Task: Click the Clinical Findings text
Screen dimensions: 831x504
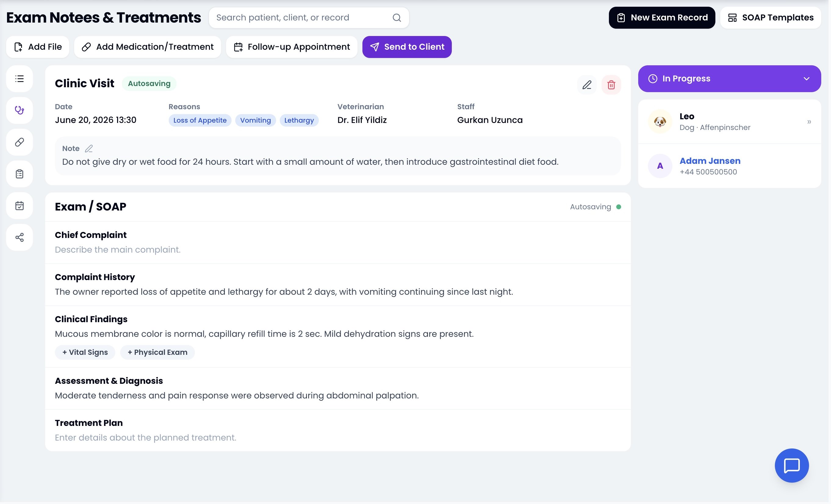Action: tap(265, 334)
